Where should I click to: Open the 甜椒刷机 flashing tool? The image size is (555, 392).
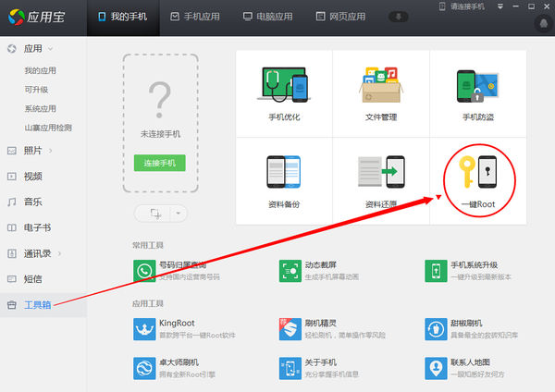click(x=472, y=329)
